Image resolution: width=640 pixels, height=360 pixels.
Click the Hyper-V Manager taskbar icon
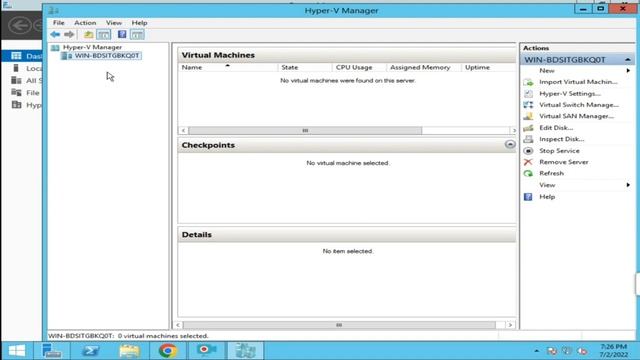pyautogui.click(x=245, y=351)
